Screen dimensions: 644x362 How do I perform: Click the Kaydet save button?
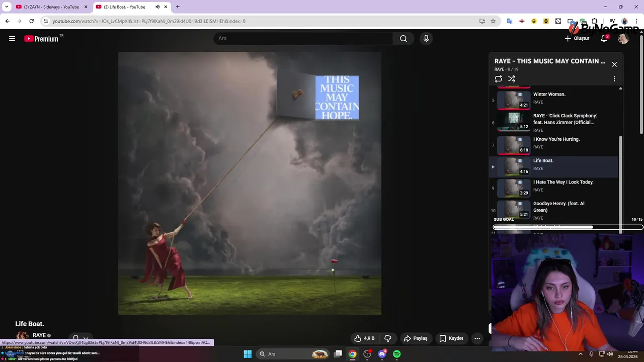pos(451,338)
